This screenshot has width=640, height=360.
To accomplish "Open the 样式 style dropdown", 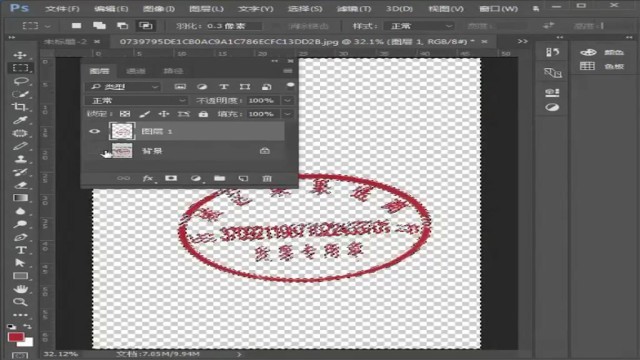I will coord(419,26).
